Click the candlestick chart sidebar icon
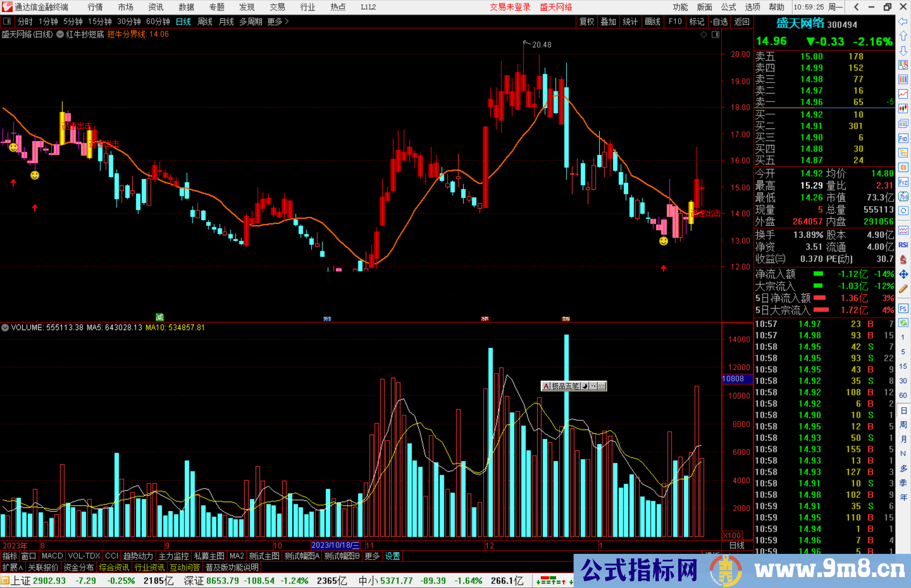 click(x=903, y=109)
